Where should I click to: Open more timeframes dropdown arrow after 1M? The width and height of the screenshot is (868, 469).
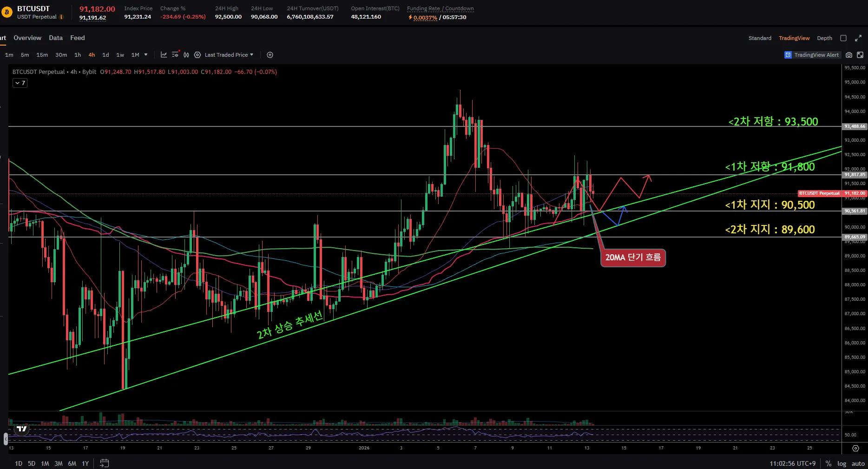(146, 55)
